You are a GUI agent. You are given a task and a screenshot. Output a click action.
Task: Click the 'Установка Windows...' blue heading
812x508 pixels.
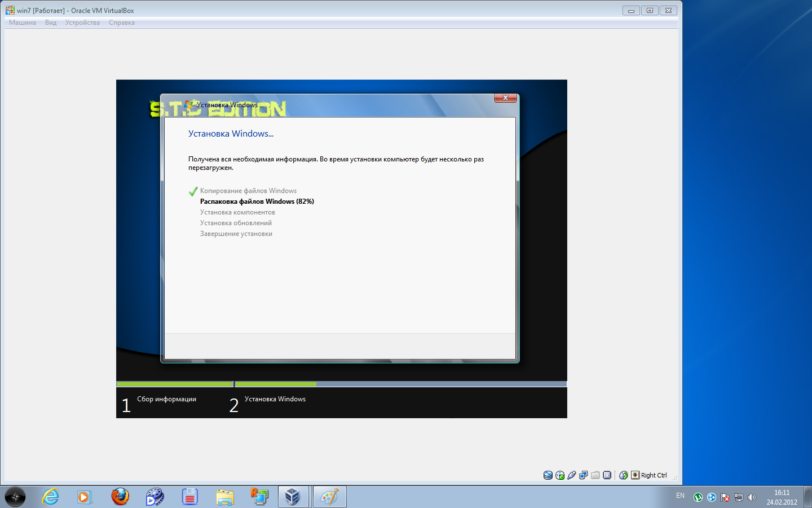(231, 134)
